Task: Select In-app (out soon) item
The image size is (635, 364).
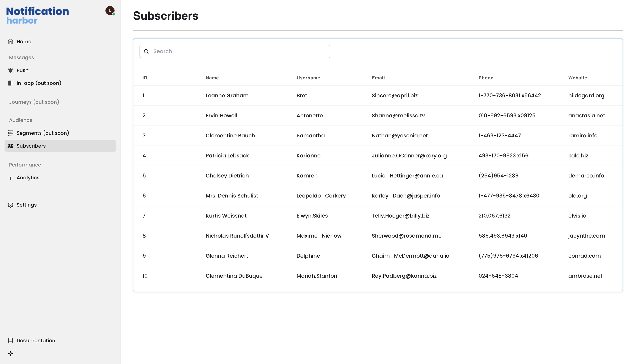Action: [x=60, y=83]
